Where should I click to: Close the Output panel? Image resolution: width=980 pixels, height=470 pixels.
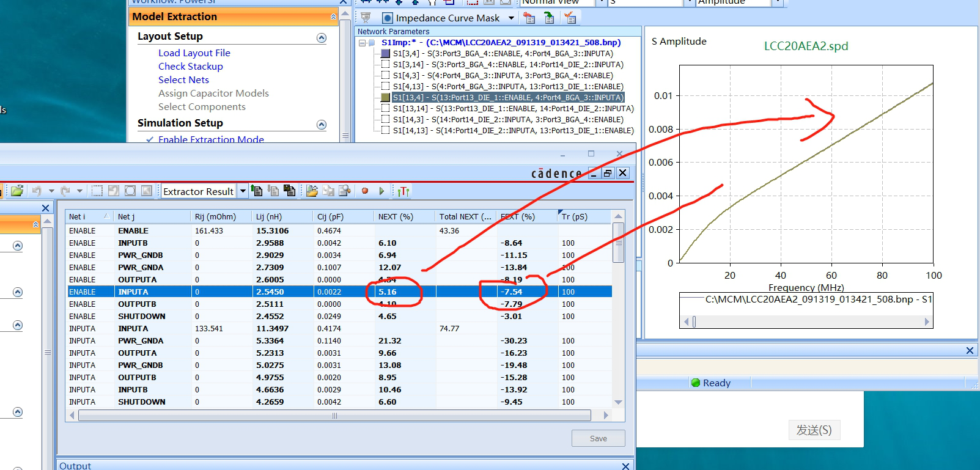pyautogui.click(x=625, y=466)
